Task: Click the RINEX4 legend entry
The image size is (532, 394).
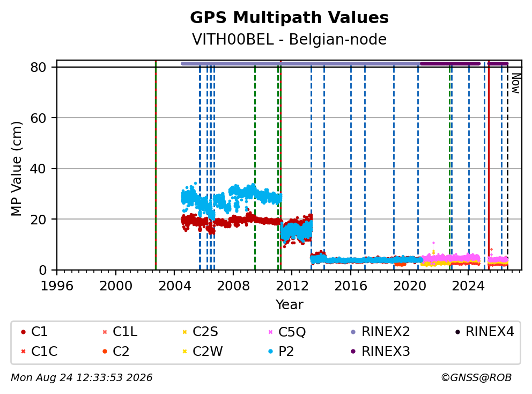Action: click(484, 332)
